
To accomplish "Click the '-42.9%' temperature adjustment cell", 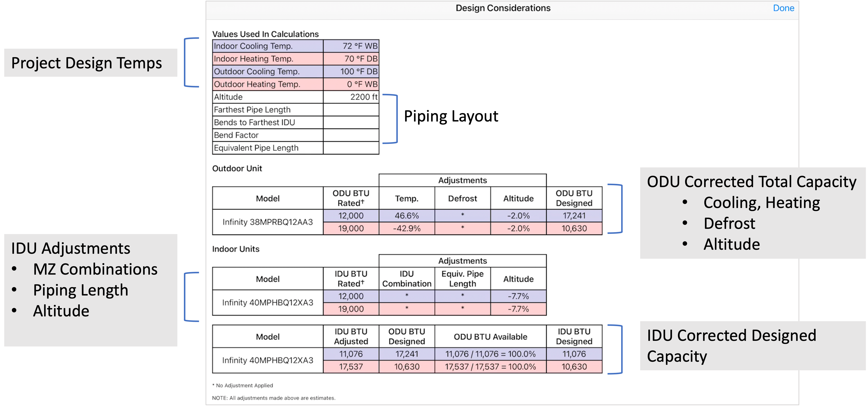I will pyautogui.click(x=407, y=229).
